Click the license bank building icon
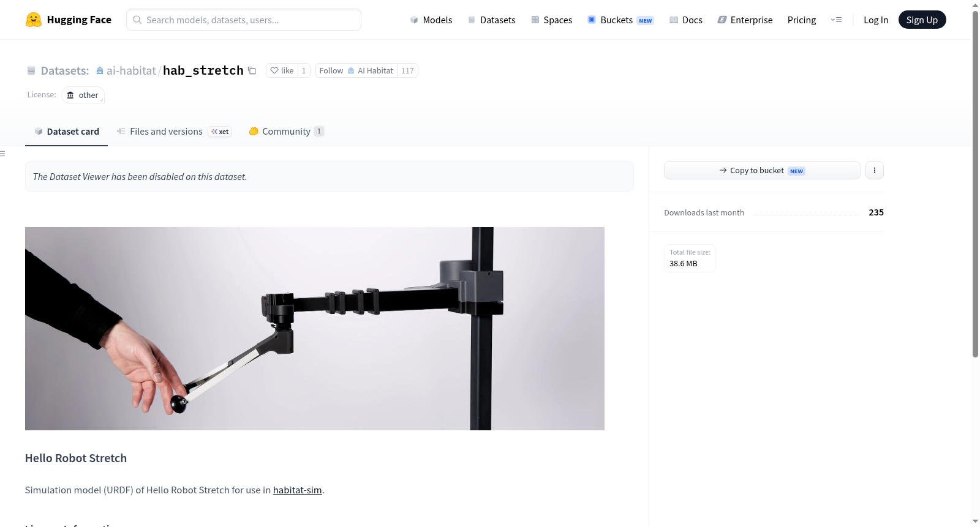Viewport: 980px width, 527px height. pyautogui.click(x=70, y=95)
